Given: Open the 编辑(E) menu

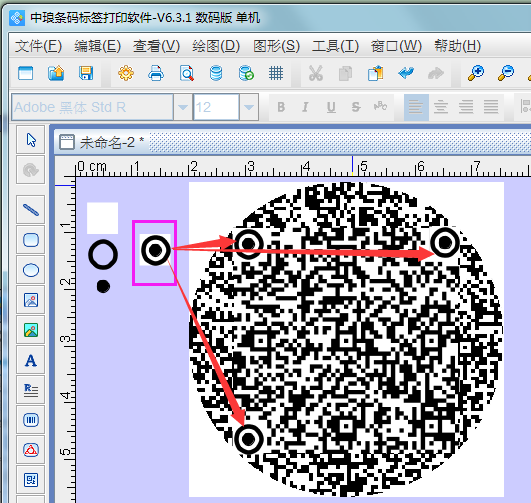Looking at the screenshot, I should [x=98, y=46].
